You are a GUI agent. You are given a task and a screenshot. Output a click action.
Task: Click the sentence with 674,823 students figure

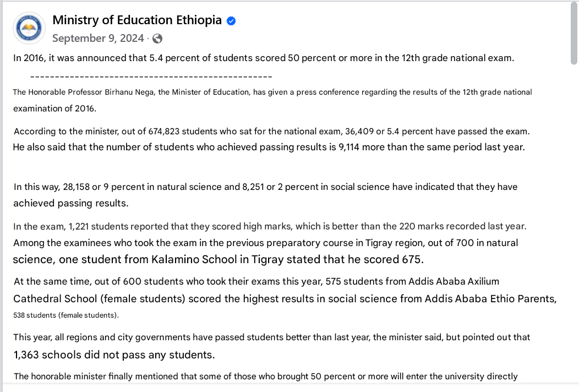(x=272, y=131)
